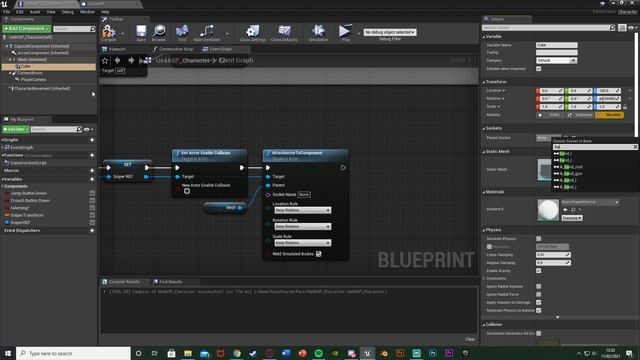Toggle Hide Unrelated nodes icon
This screenshot has width=640, height=360.
click(207, 31)
